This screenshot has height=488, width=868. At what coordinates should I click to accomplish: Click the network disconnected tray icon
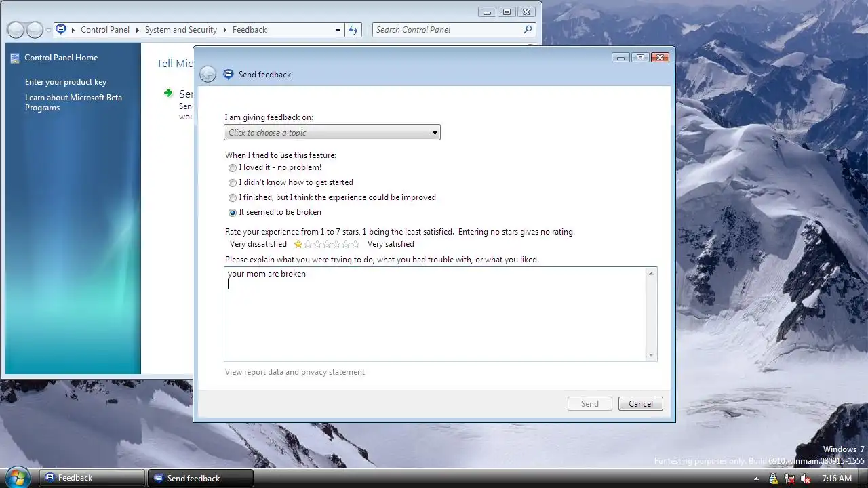pos(790,479)
